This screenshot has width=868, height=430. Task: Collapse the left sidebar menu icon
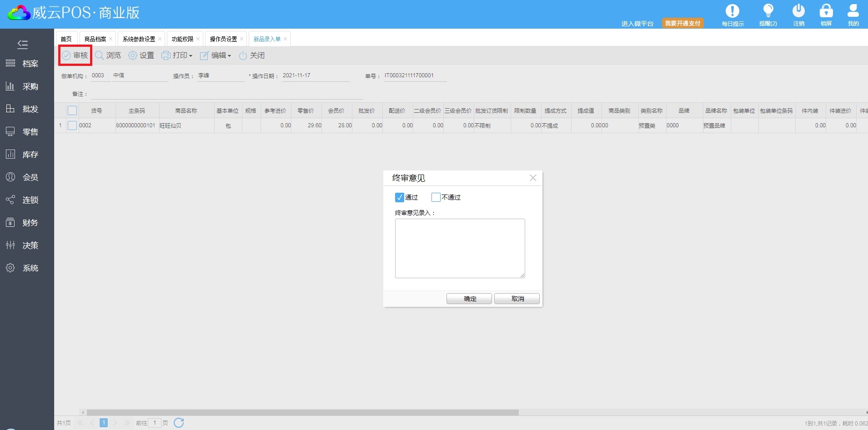tap(22, 44)
